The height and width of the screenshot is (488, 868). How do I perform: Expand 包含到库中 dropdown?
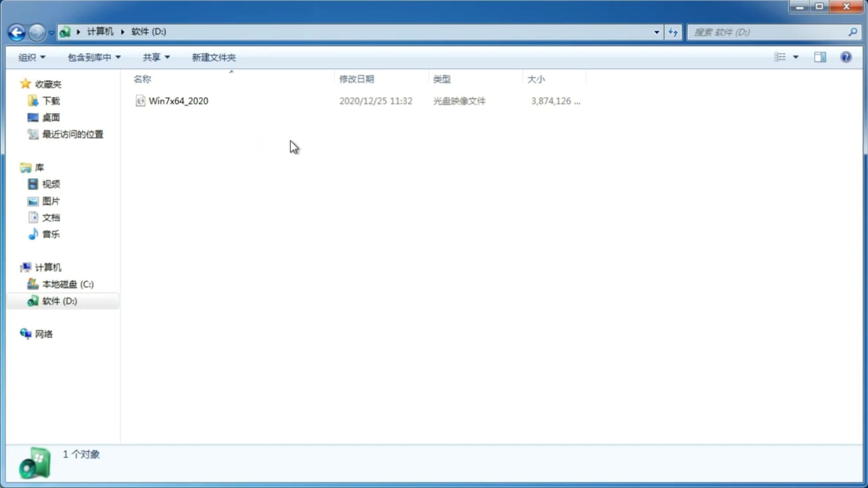[94, 57]
